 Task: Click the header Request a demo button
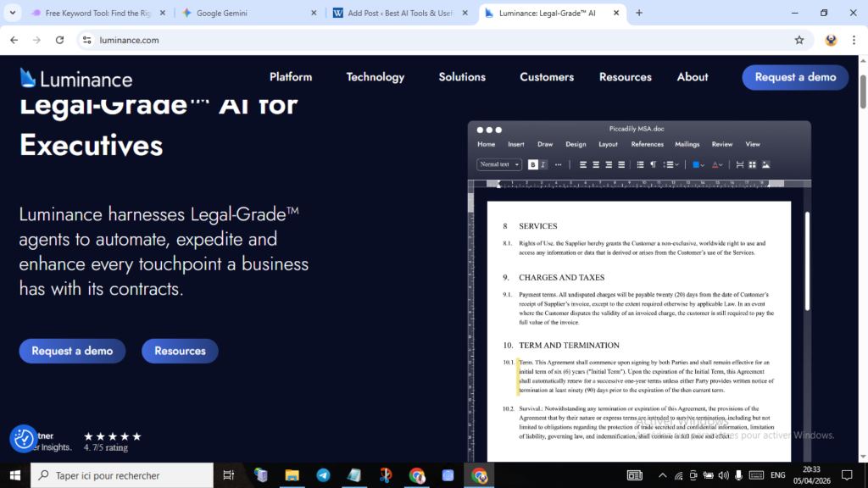coord(795,77)
